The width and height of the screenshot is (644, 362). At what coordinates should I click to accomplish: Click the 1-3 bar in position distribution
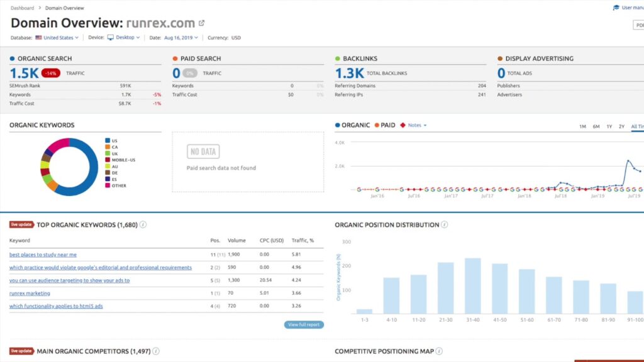(365, 312)
